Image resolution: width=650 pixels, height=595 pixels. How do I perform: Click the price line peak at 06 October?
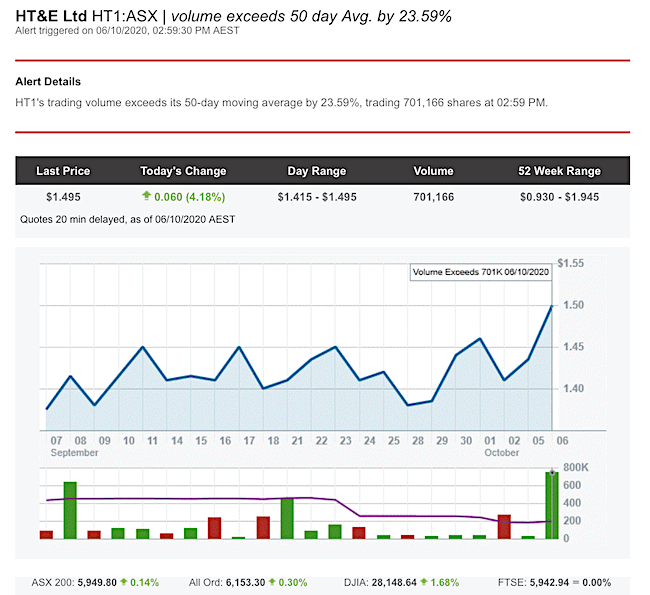pos(552,306)
